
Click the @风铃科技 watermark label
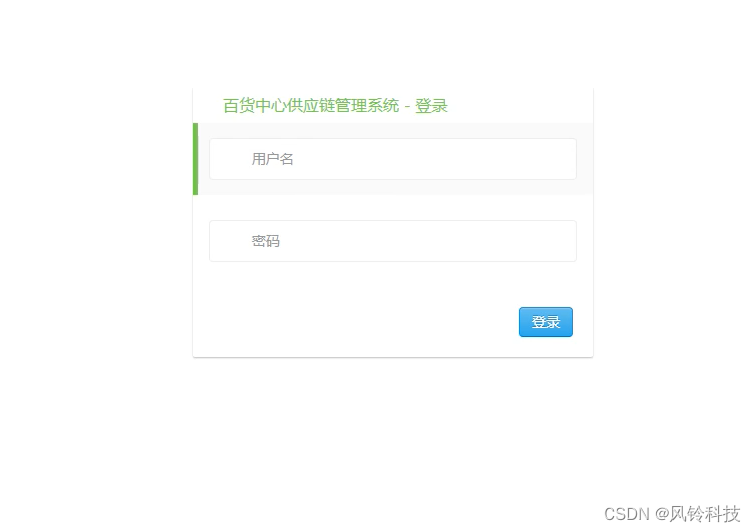697,514
